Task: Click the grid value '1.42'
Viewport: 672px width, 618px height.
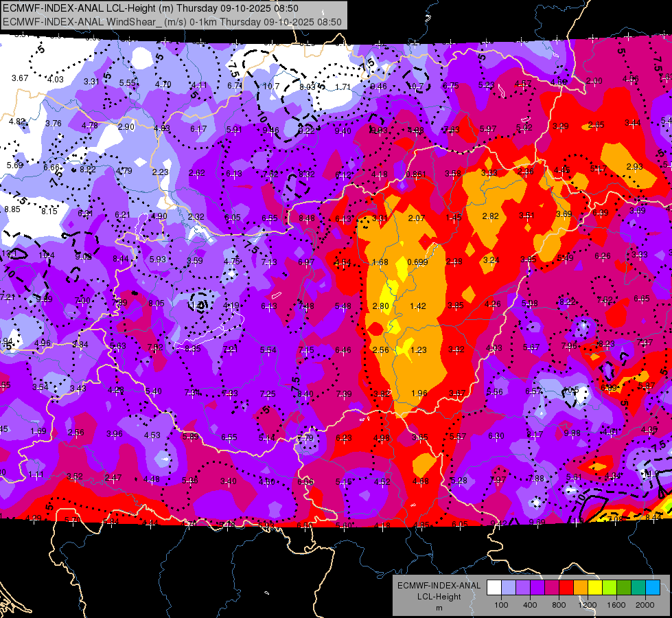Action: [418, 306]
